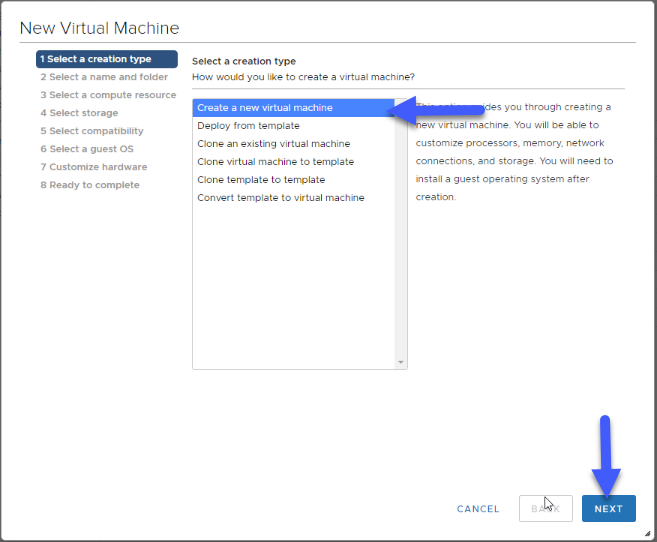Click the list scrollbar down arrow
The height and width of the screenshot is (542, 657).
(401, 362)
